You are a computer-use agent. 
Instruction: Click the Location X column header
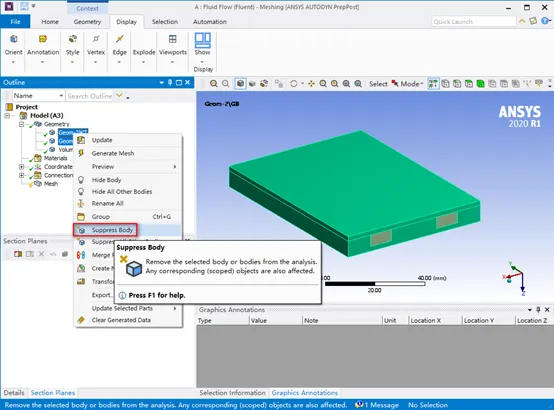point(426,321)
